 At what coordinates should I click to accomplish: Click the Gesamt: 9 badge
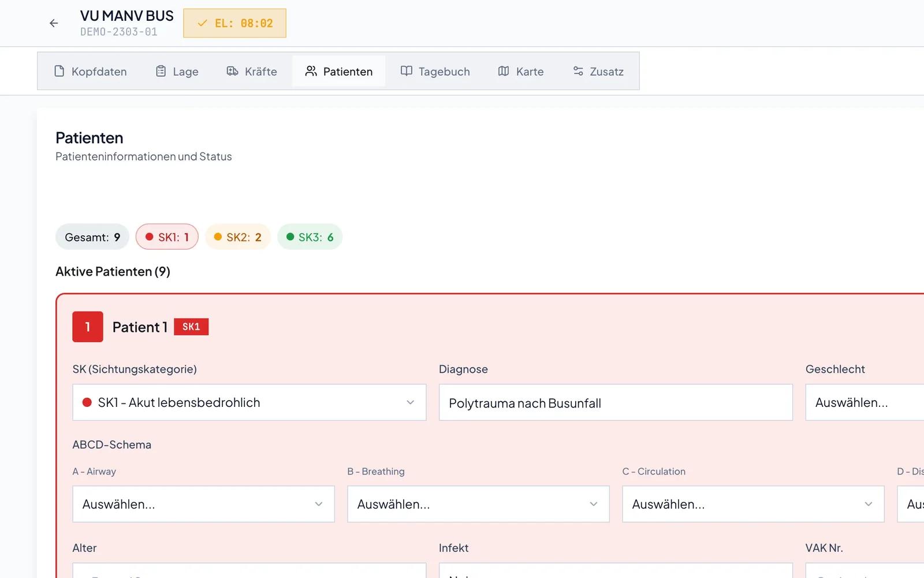tap(92, 237)
